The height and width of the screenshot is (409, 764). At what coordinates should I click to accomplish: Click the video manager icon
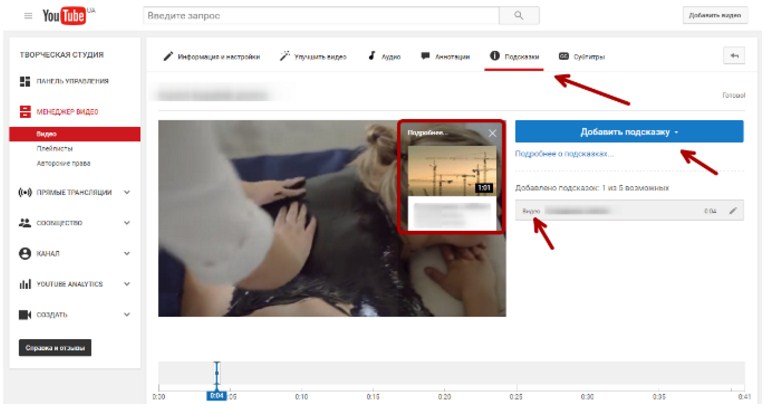coord(25,112)
